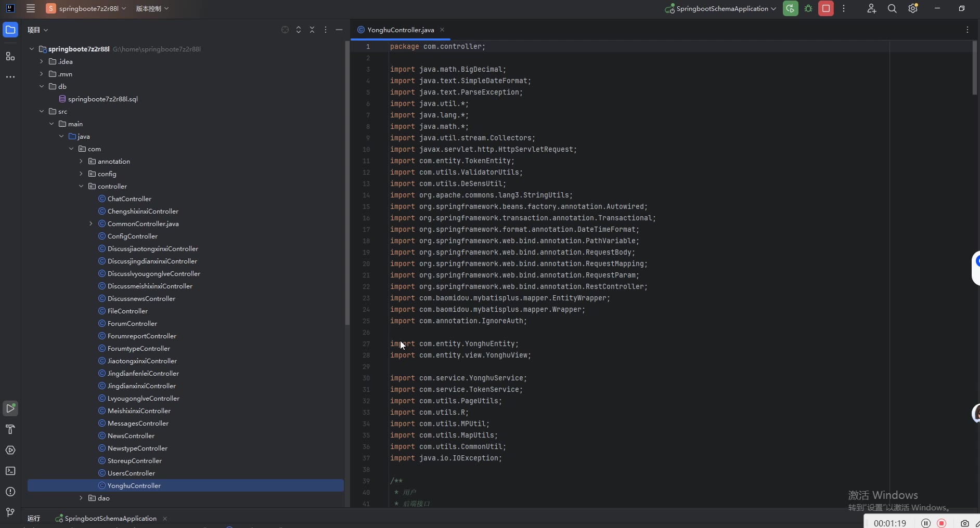Collapse the controller folder
Screen dimensions: 980x528
81,187
